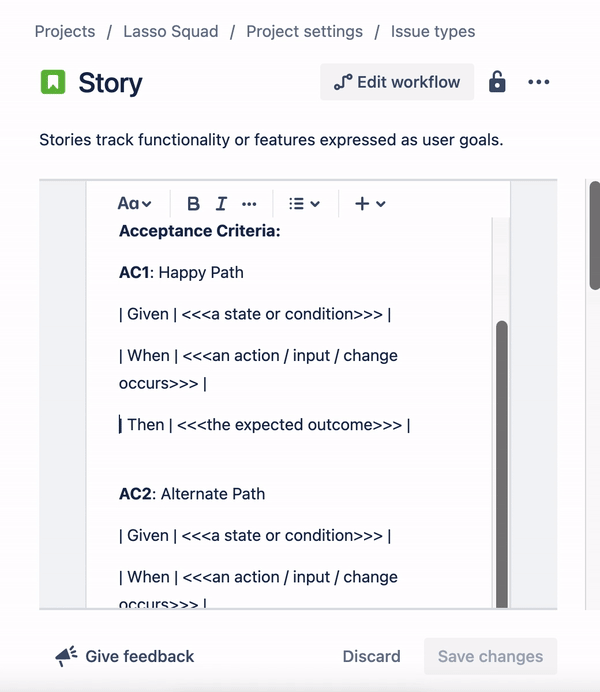Image resolution: width=600 pixels, height=692 pixels.
Task: Click the Discard button
Action: point(371,656)
